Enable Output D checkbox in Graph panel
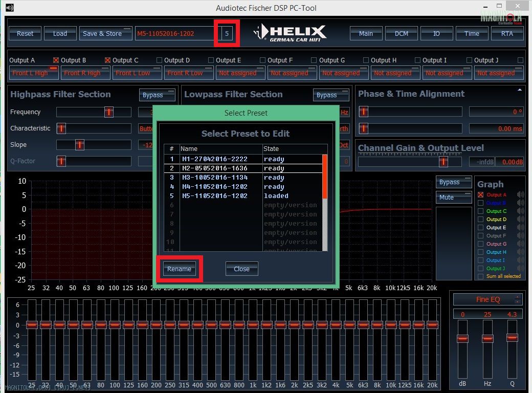 tap(480, 220)
